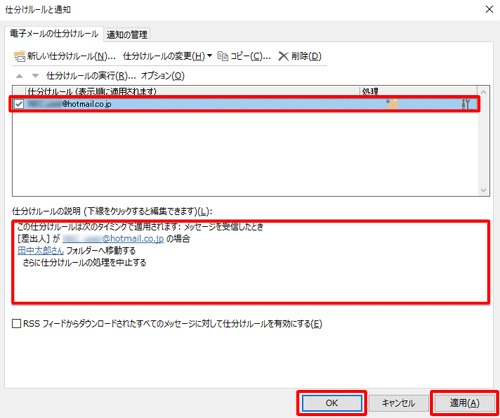This screenshot has width=500, height=418.
Task: Click the tools icon in hotmail rule row
Action: point(466,104)
